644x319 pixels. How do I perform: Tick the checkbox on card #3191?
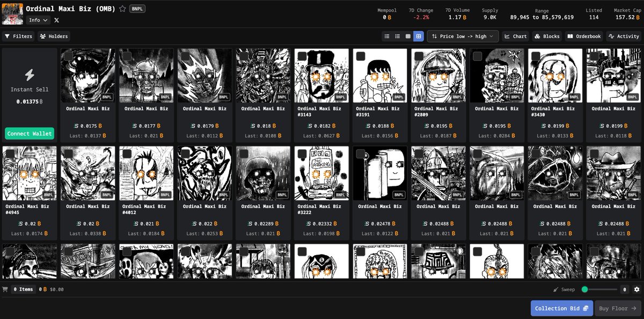pos(361,56)
